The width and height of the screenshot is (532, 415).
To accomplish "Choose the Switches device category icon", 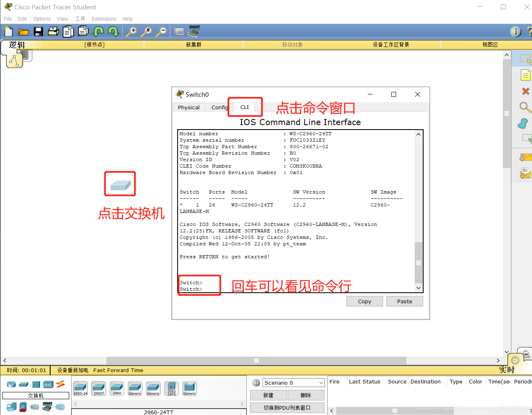I will (x=24, y=384).
